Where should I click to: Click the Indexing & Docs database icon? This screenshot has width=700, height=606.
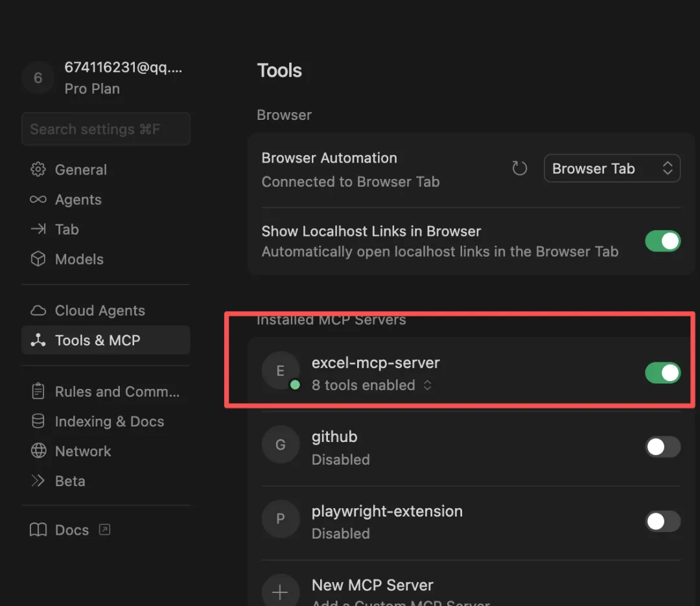38,421
